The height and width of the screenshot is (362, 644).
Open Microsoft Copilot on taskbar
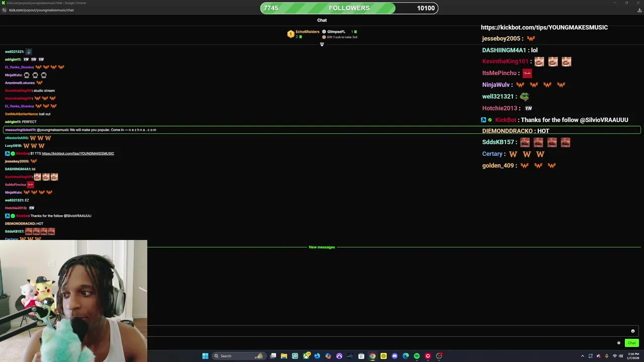point(328,356)
